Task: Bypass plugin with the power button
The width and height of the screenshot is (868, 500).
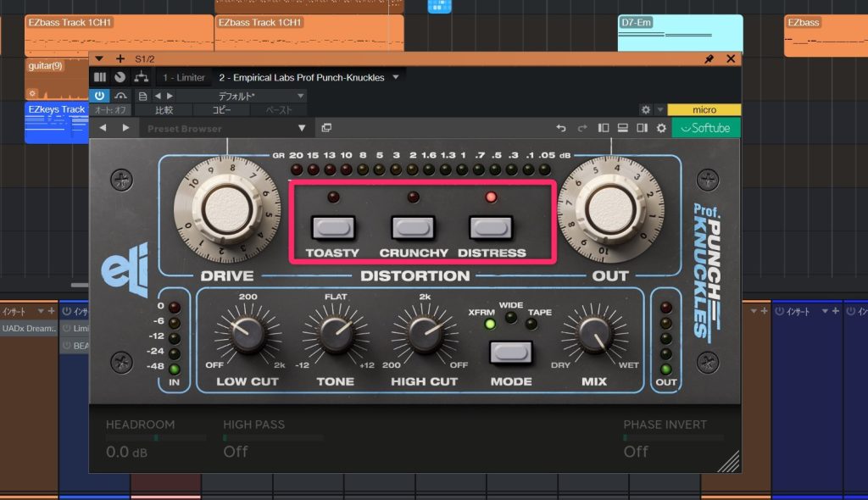Action: click(100, 96)
